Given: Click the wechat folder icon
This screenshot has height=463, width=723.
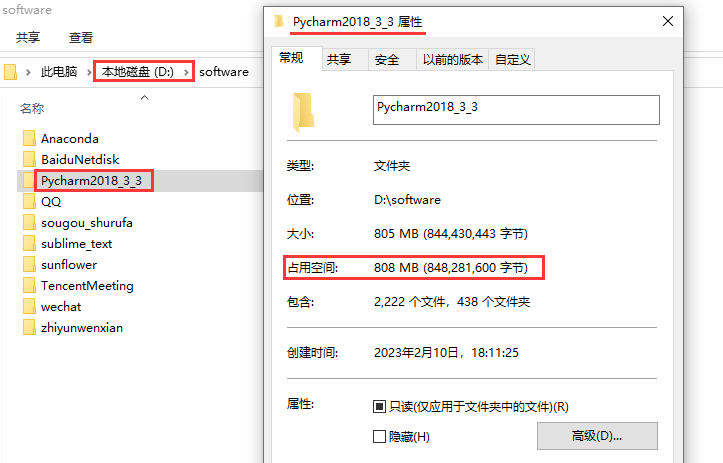Looking at the screenshot, I should (x=29, y=307).
